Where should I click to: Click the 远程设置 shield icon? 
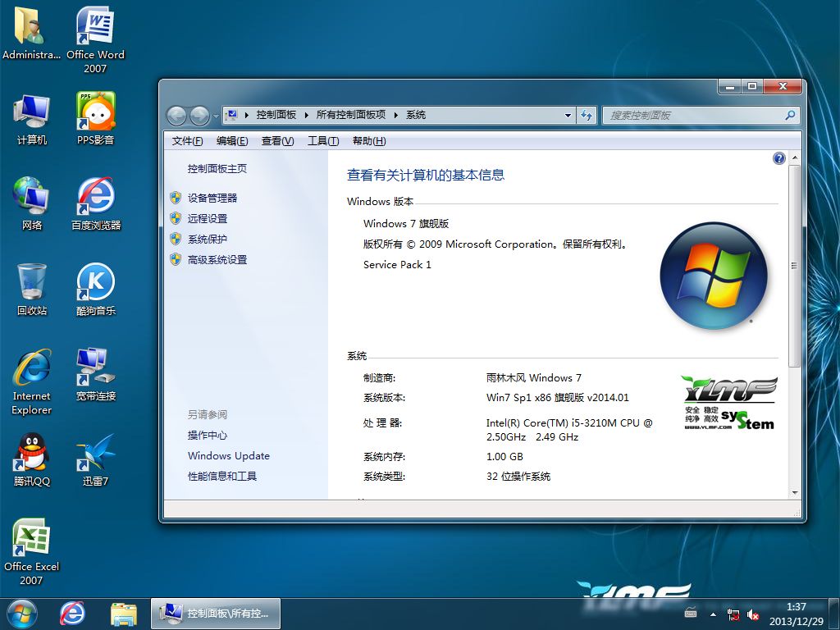click(176, 218)
